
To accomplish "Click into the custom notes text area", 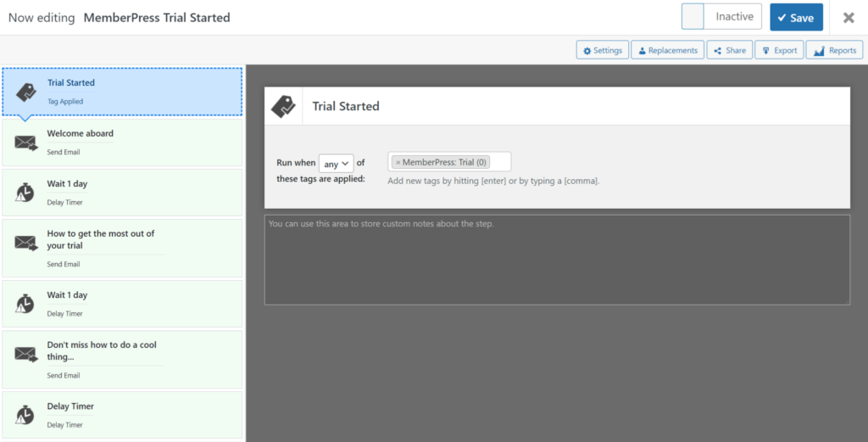I will coord(557,260).
